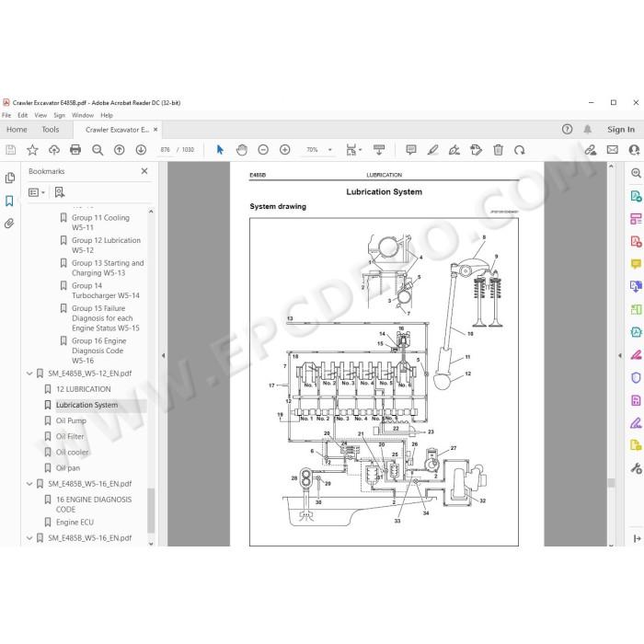Jump to the Oil cooler bookmark
Viewport: 644px width, 644px height.
(73, 453)
